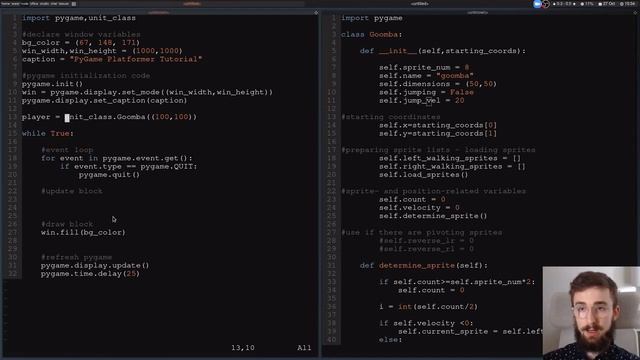The image size is (640, 360).
Task: Click the '#self.reverse_lr = 0' commented line
Action: pos(426,241)
